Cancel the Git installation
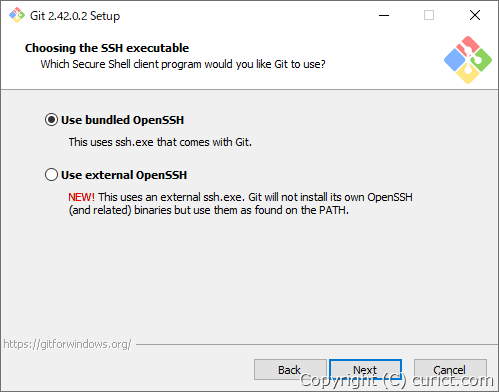499x392 pixels. tap(450, 370)
